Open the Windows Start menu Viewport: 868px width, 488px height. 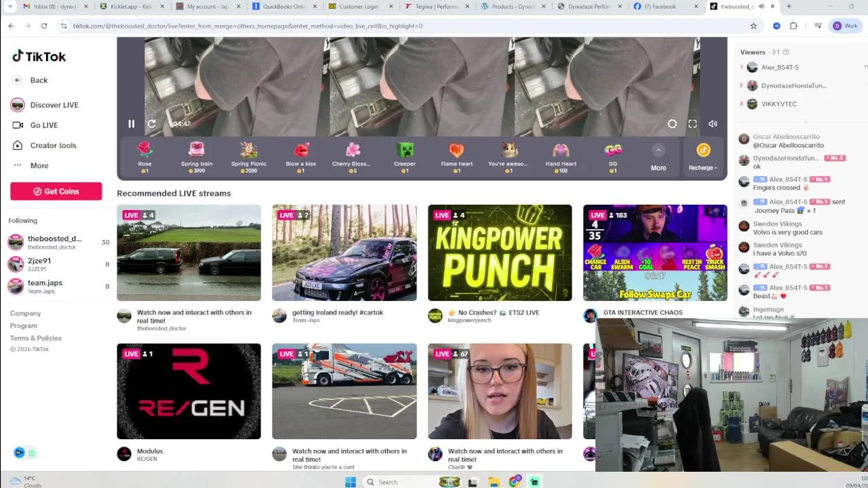click(350, 482)
